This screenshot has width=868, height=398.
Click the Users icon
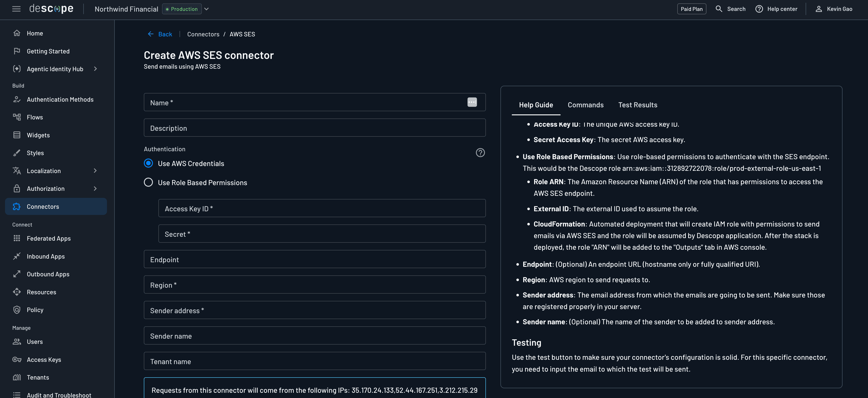pyautogui.click(x=17, y=341)
